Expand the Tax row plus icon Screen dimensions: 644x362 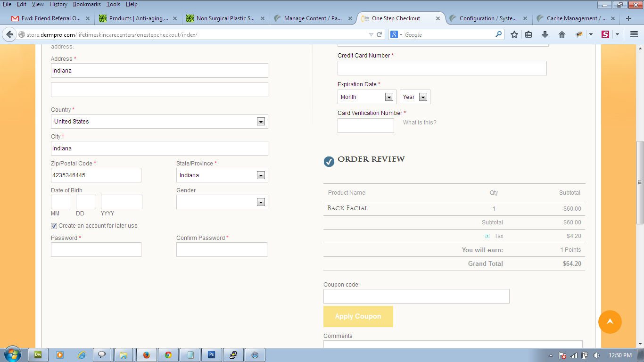487,236
